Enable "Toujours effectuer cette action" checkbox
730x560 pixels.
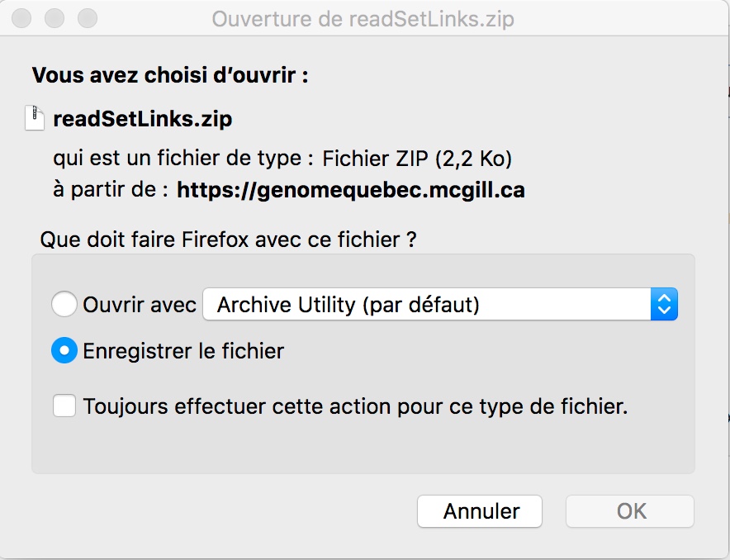coord(64,406)
